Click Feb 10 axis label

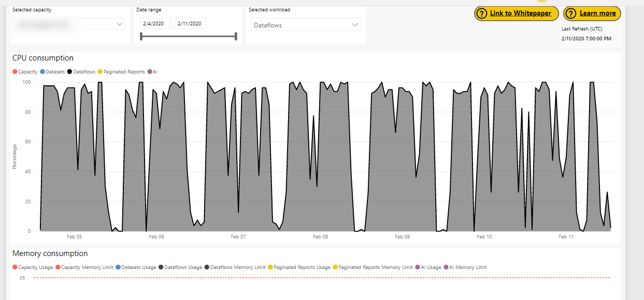coord(484,237)
